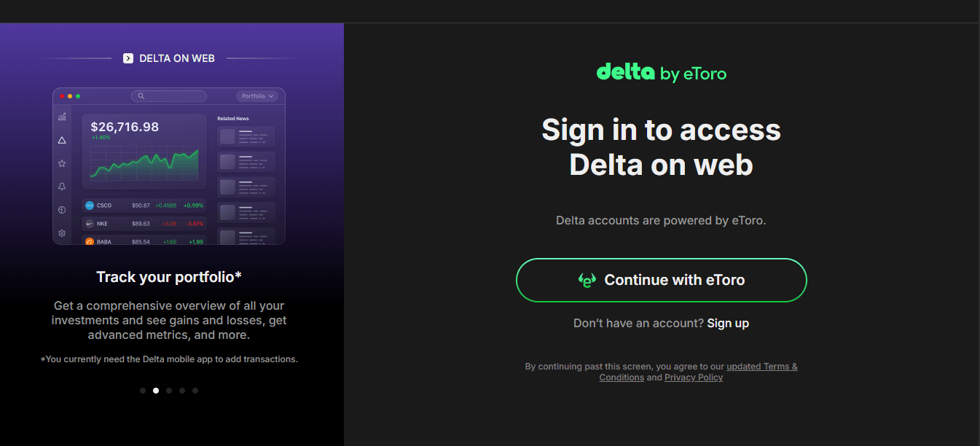The height and width of the screenshot is (446, 980).
Task: Click the Delta on Web chevron icon
Action: [x=128, y=58]
